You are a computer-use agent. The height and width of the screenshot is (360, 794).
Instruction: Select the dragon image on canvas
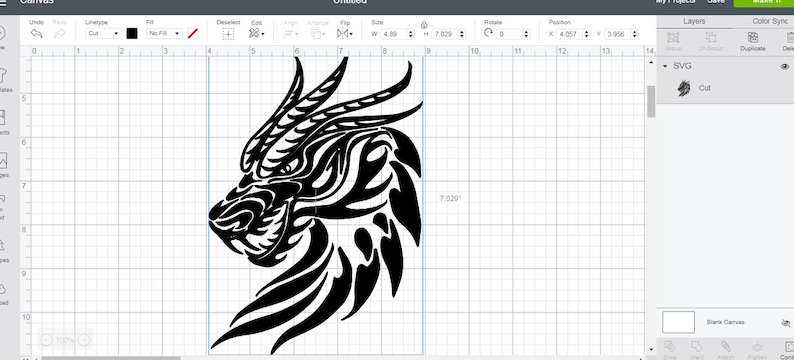click(x=316, y=205)
